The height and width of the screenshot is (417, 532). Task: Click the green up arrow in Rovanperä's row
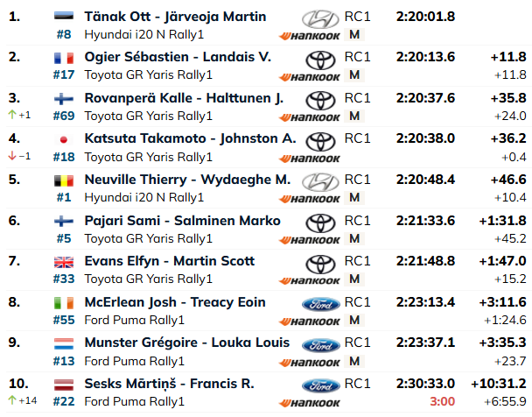(x=12, y=115)
